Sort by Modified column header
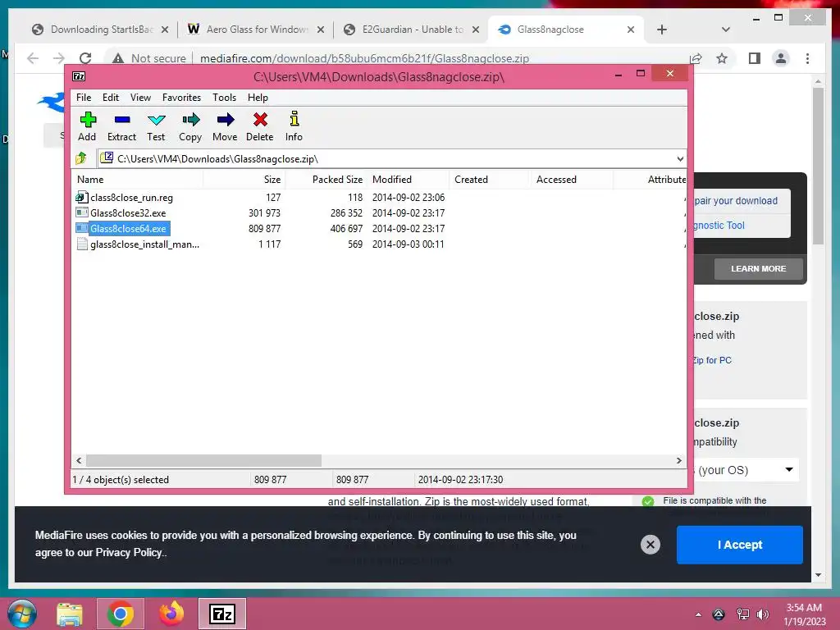 [x=409, y=180]
